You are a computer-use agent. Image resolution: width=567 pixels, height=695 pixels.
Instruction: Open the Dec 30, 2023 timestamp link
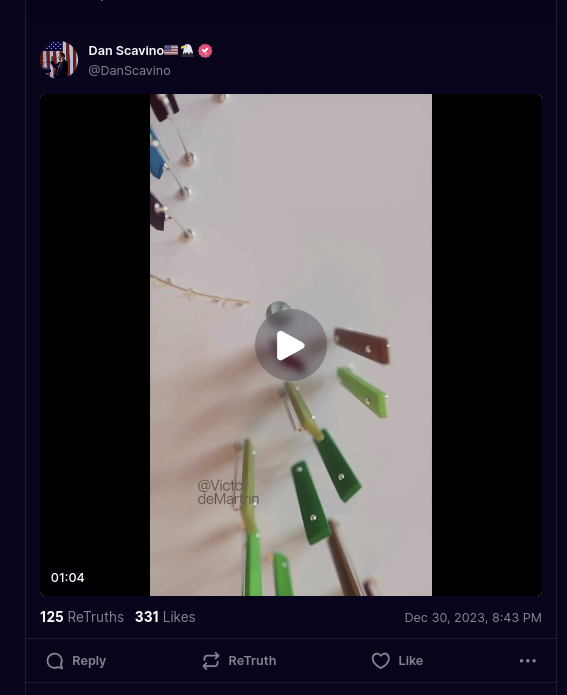473,617
